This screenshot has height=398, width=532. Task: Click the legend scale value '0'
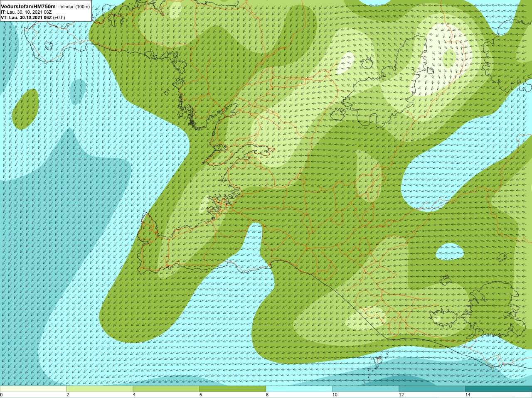pos(2,395)
